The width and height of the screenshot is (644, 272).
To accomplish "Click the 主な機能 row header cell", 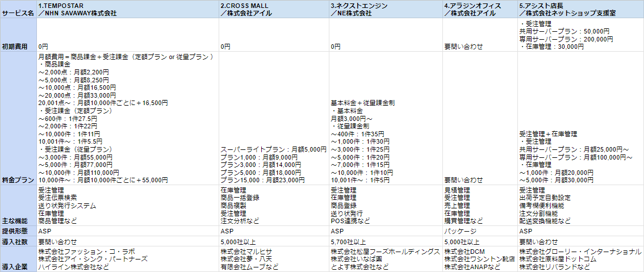I will click(x=19, y=205).
